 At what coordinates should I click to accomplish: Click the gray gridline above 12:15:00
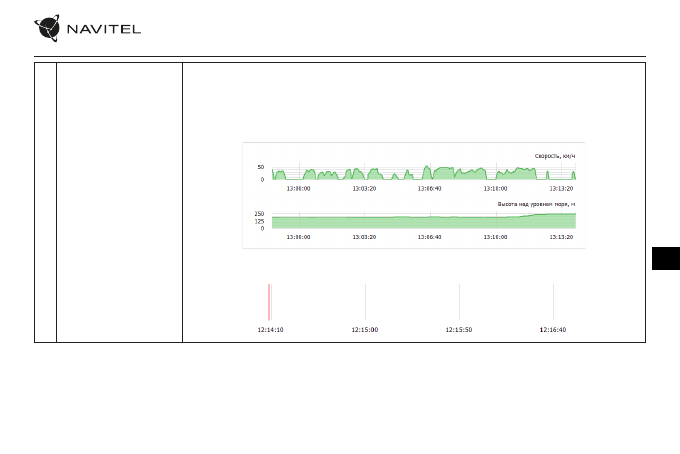pos(365,300)
